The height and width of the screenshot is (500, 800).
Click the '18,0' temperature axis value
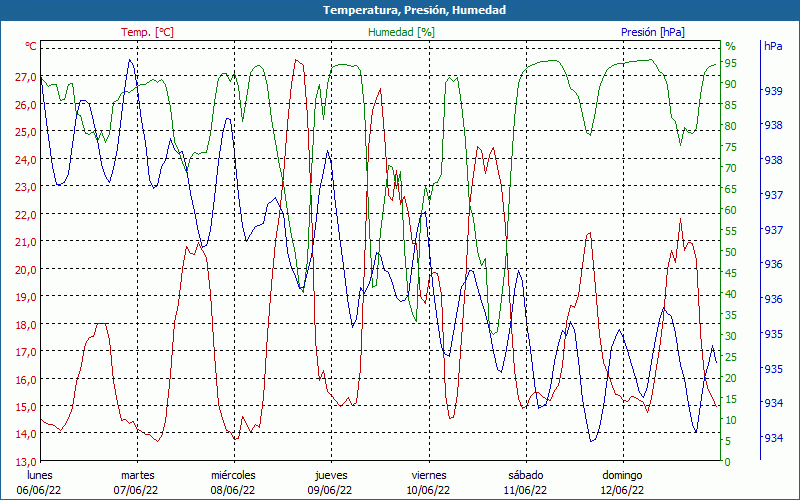click(26, 325)
